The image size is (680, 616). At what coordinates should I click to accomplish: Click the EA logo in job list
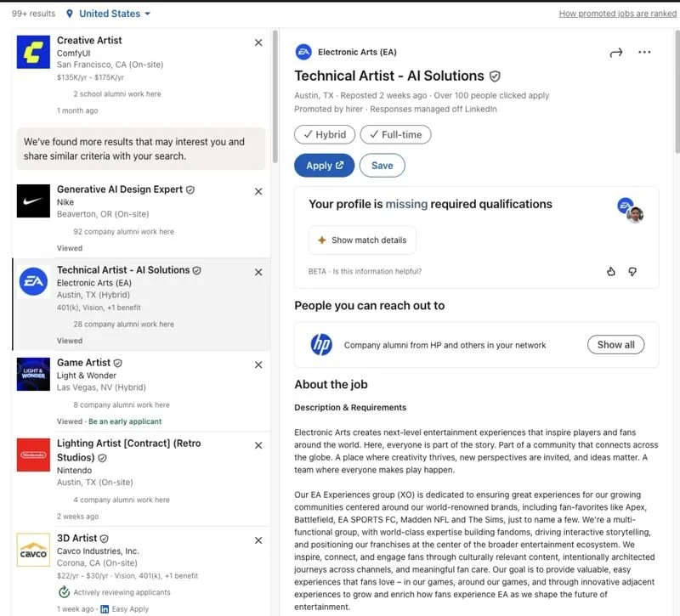pos(33,281)
